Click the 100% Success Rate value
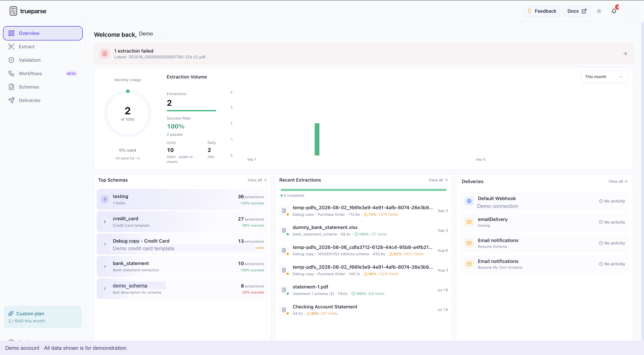 [x=176, y=126]
